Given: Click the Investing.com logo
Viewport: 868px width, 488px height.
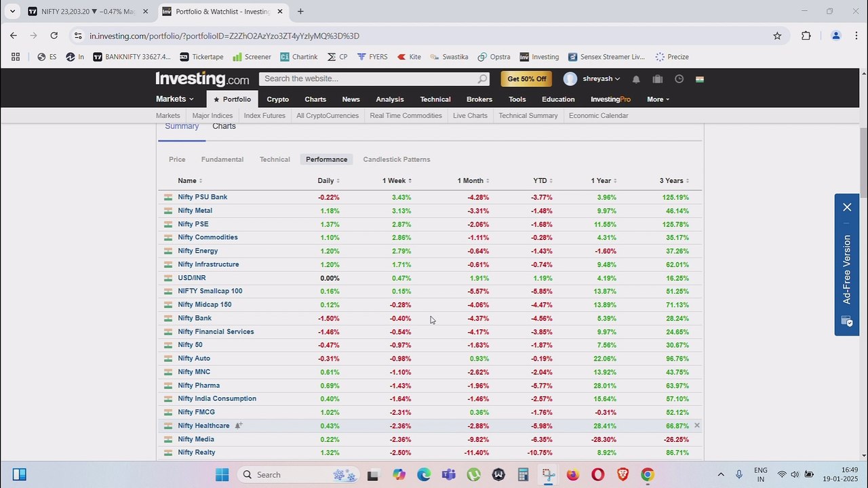Looking at the screenshot, I should pos(202,79).
